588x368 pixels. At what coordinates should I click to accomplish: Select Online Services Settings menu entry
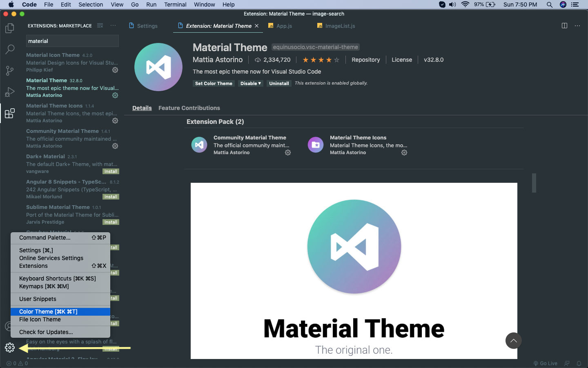point(60,258)
